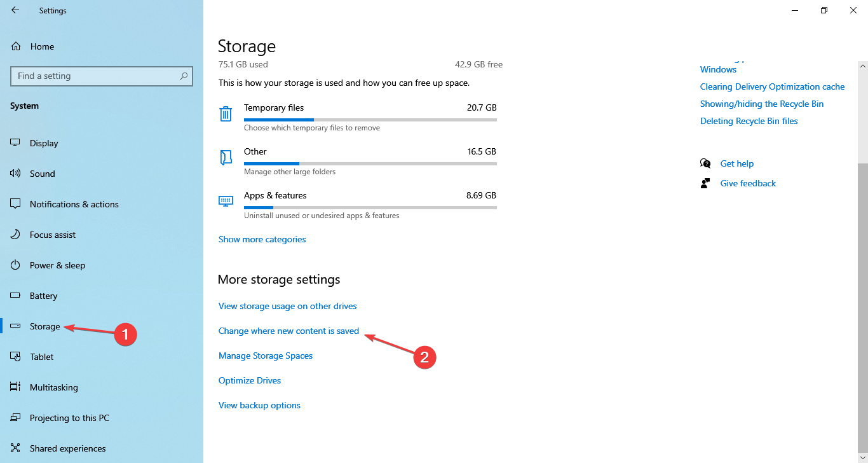Open Change where new content is saved
The width and height of the screenshot is (868, 463).
tap(288, 331)
